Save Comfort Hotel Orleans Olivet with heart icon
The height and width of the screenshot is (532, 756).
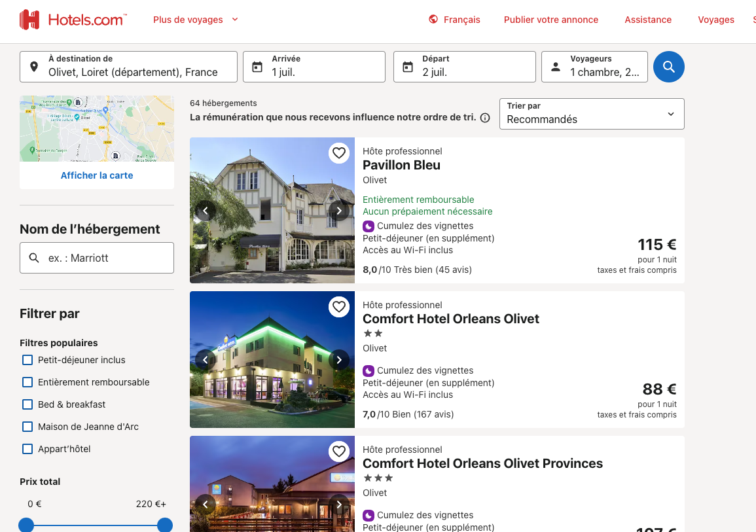click(x=339, y=306)
